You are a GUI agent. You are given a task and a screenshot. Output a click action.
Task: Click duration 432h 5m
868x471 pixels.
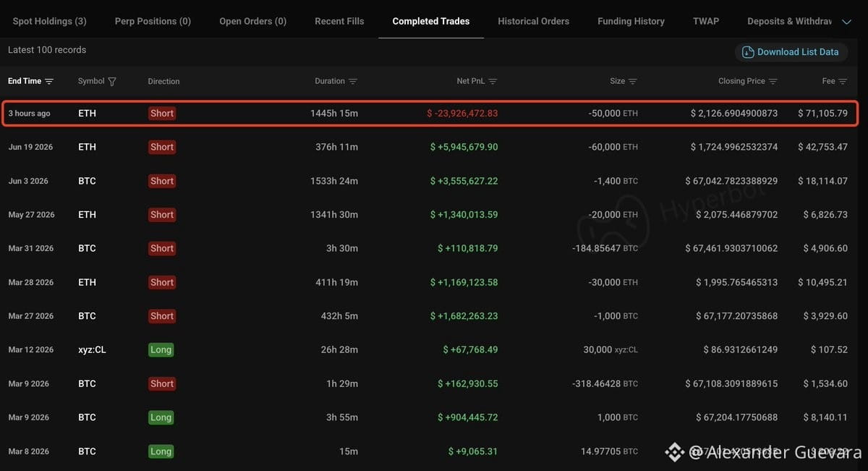[339, 316]
